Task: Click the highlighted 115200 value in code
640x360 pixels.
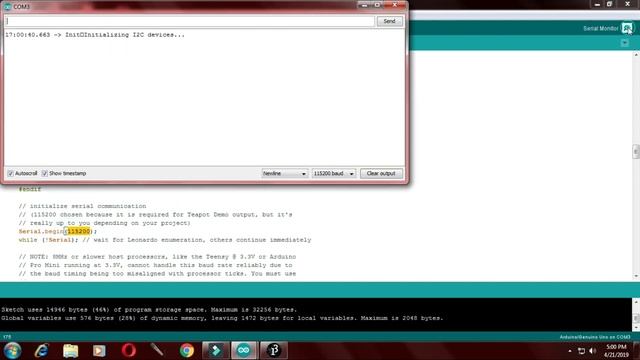Action: point(78,231)
